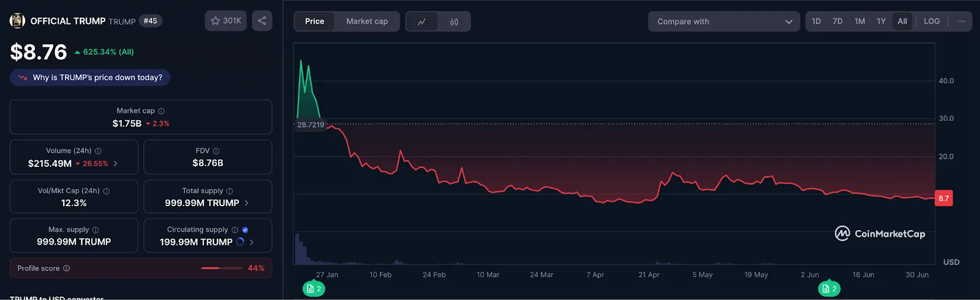The height and width of the screenshot is (300, 980).
Task: Click the Total supply info icon
Action: pos(230,191)
